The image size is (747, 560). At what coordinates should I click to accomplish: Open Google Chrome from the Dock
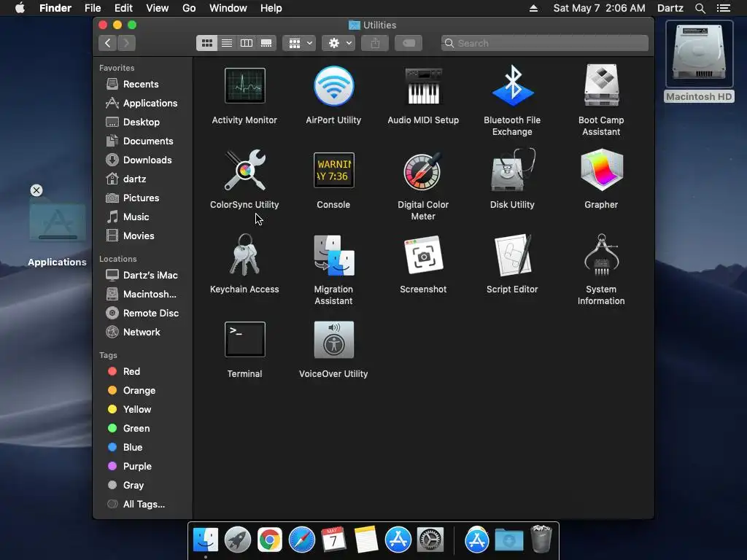tap(270, 540)
